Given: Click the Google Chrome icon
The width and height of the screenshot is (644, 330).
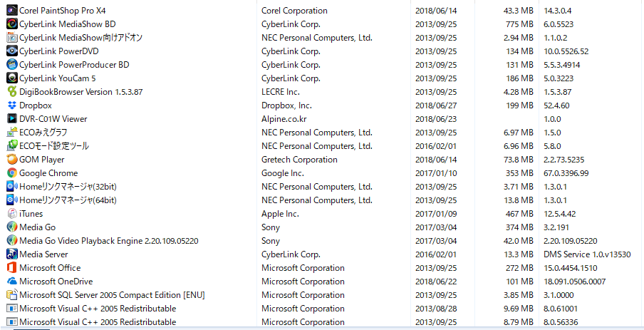Looking at the screenshot, I should pos(12,173).
